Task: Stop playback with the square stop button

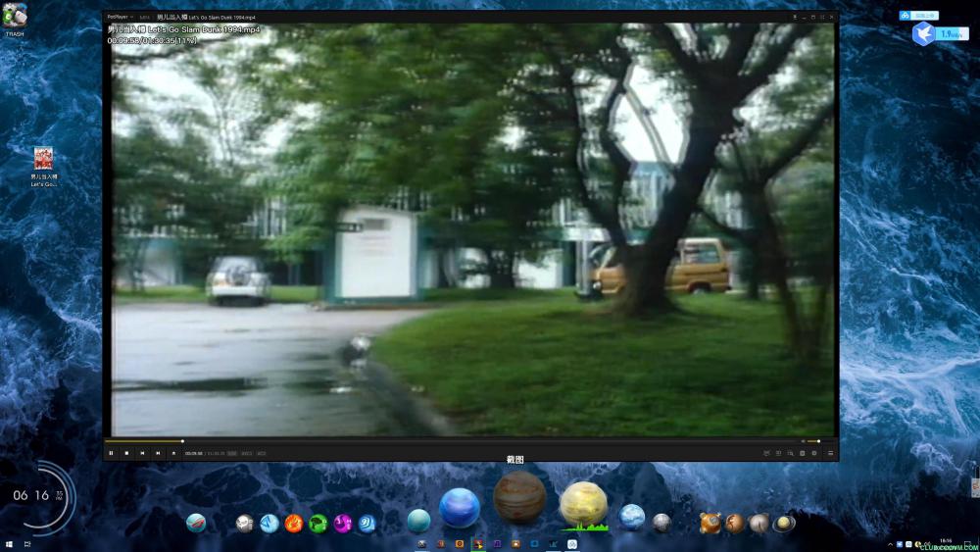Action: [126, 453]
